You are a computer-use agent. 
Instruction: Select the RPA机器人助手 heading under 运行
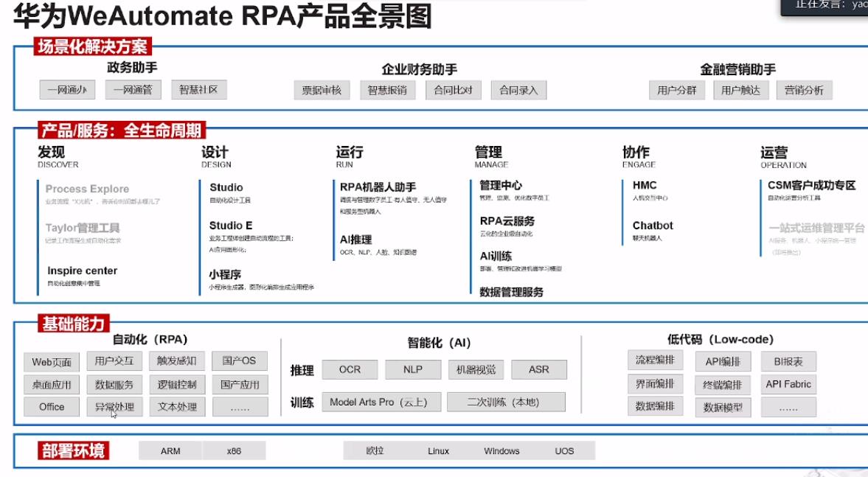378,187
